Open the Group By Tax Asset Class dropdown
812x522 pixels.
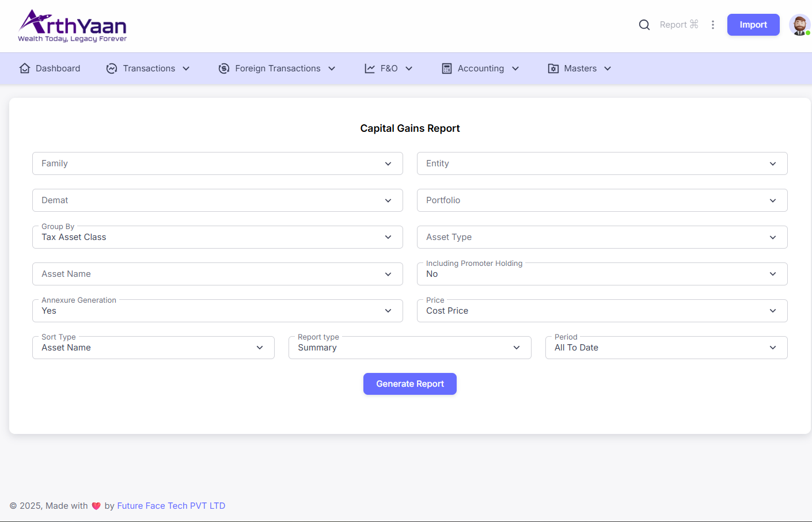217,237
